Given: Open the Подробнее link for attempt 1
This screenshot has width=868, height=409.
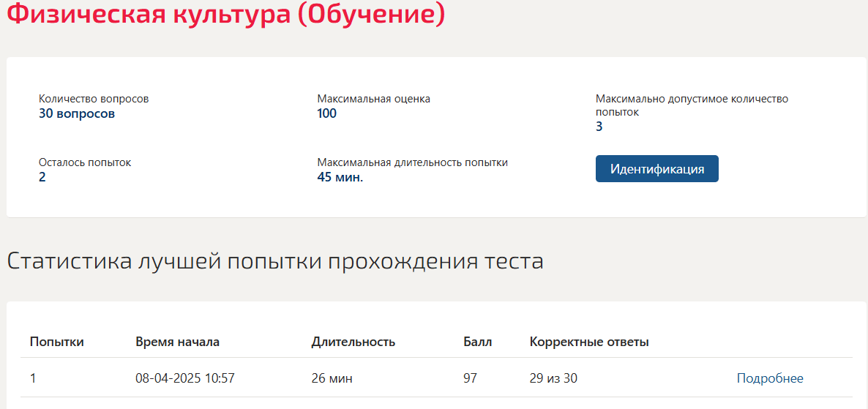Looking at the screenshot, I should click(769, 378).
